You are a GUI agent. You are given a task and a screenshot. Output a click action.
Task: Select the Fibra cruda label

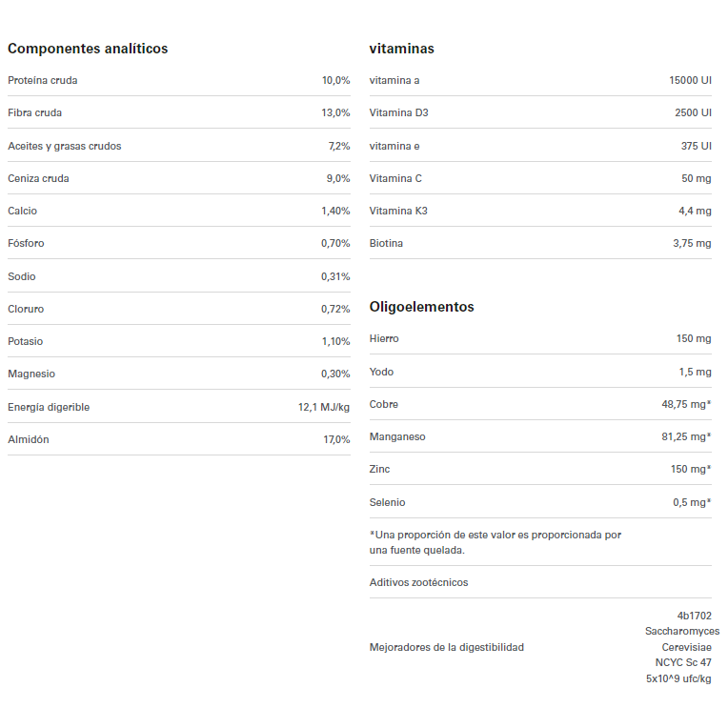35,112
